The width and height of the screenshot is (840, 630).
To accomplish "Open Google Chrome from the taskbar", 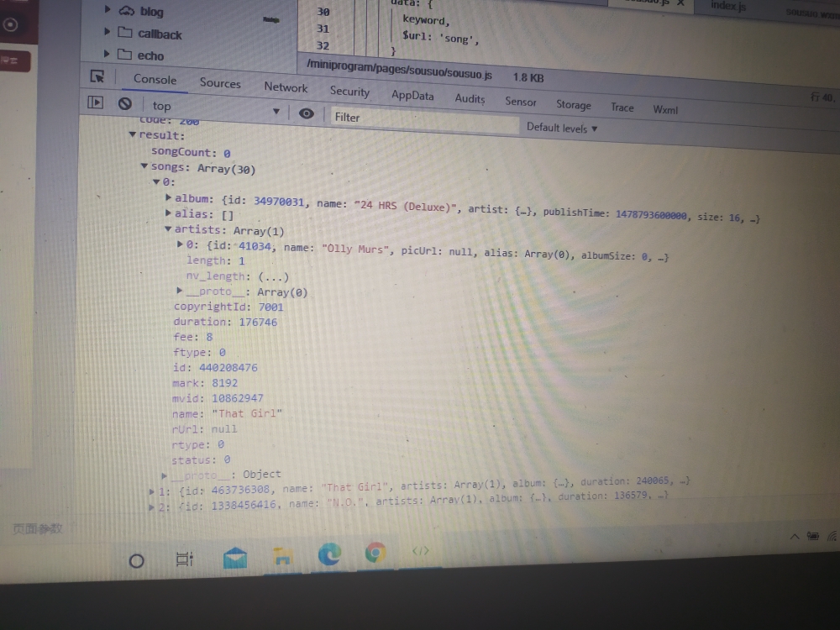I will click(x=375, y=552).
